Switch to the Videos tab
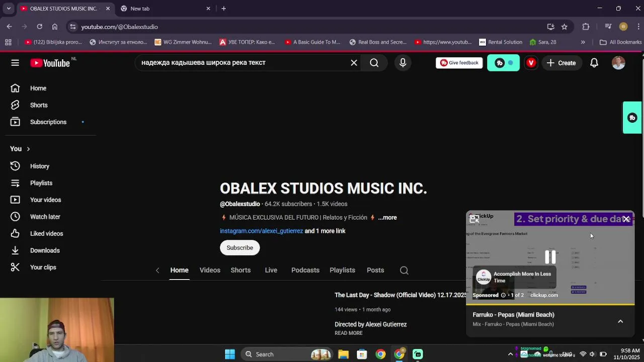The width and height of the screenshot is (644, 362). point(210,270)
